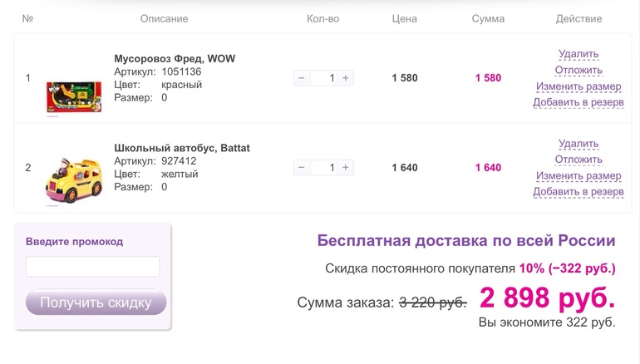Click Отложить for Школьный автобус

tap(578, 160)
